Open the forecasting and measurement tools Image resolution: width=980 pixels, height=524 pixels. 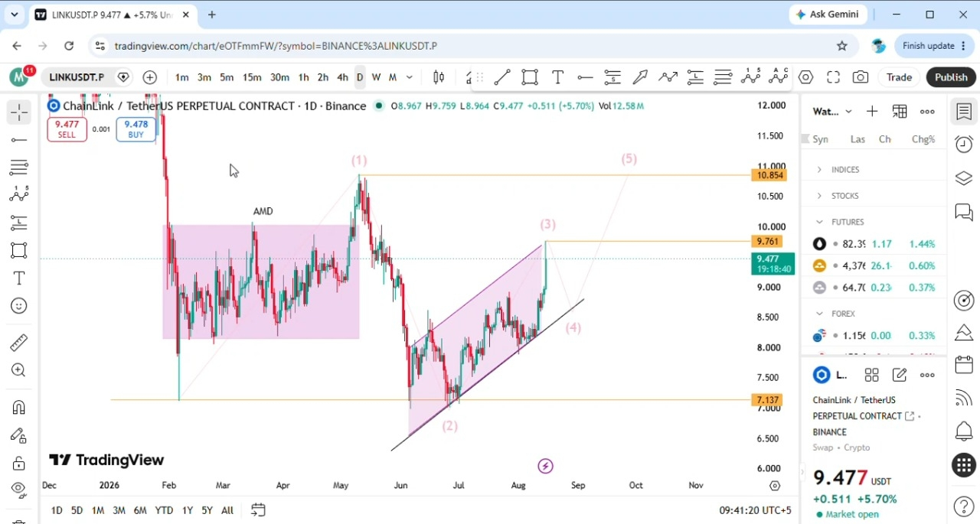19,223
